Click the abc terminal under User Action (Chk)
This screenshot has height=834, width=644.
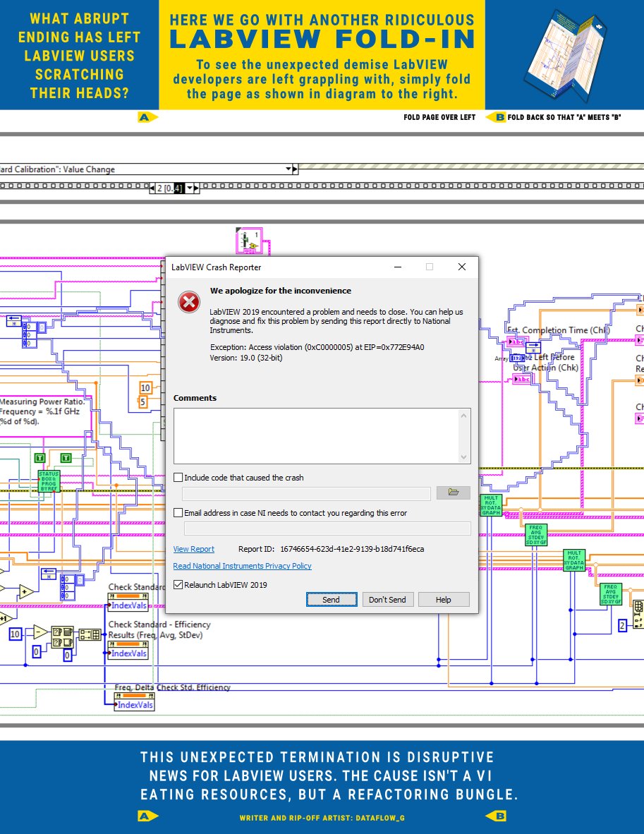(522, 379)
